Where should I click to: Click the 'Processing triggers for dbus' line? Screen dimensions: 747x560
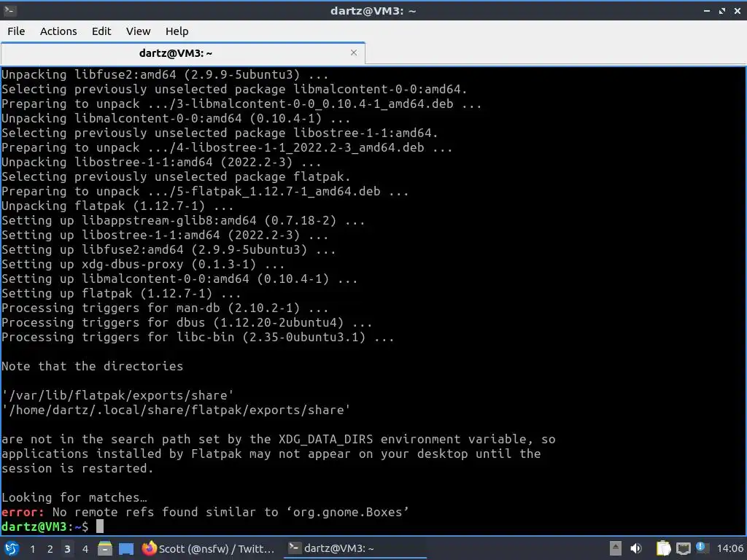click(x=187, y=322)
